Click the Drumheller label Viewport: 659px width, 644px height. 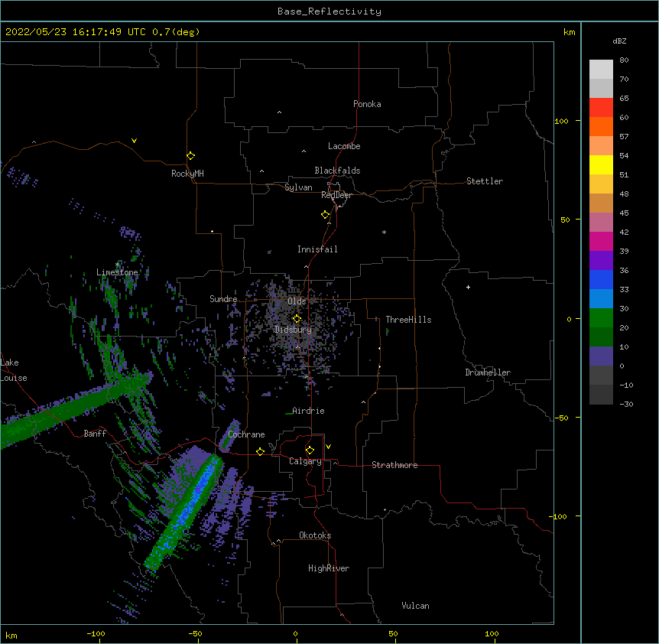(488, 372)
